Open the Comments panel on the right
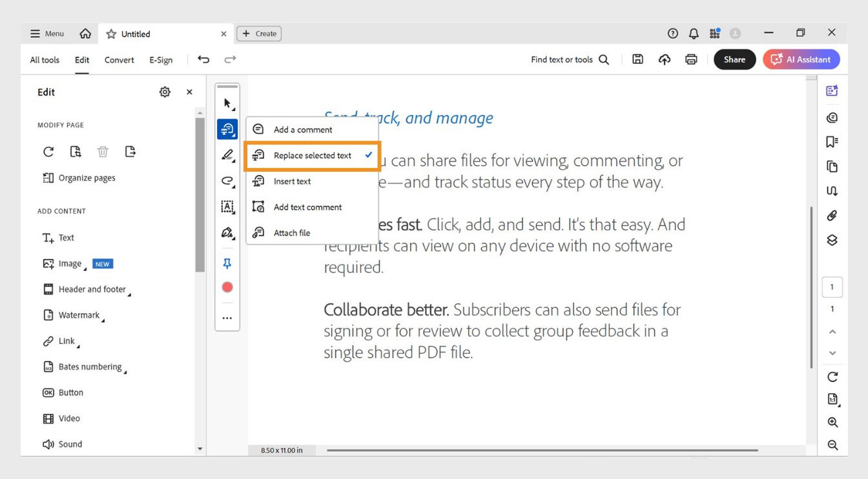Viewport: 868px width, 479px height. click(832, 117)
